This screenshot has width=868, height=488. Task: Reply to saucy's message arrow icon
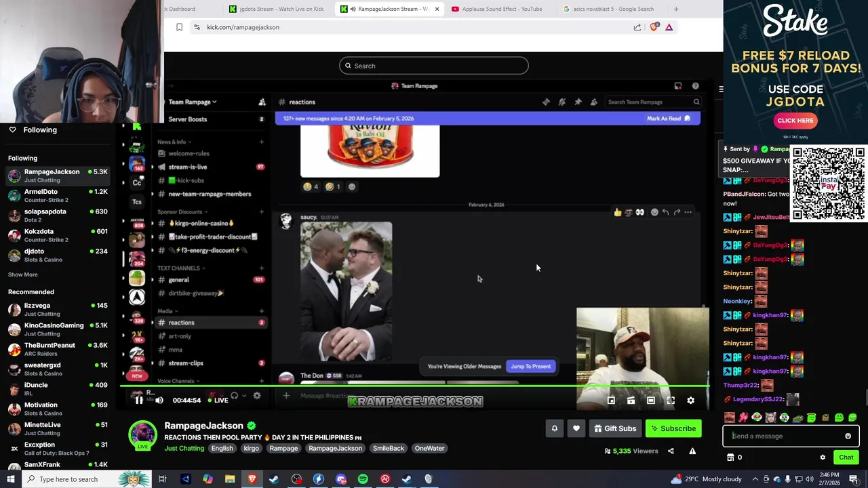pyautogui.click(x=665, y=212)
